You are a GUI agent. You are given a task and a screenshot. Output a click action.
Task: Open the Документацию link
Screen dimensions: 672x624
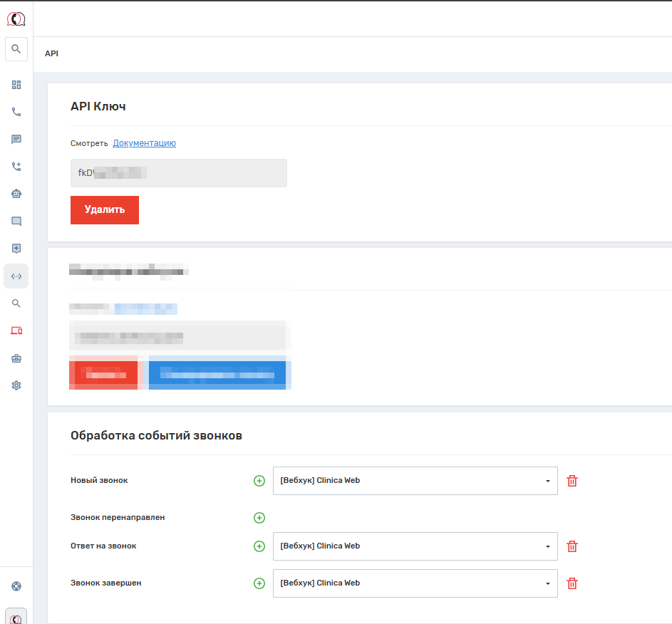144,143
